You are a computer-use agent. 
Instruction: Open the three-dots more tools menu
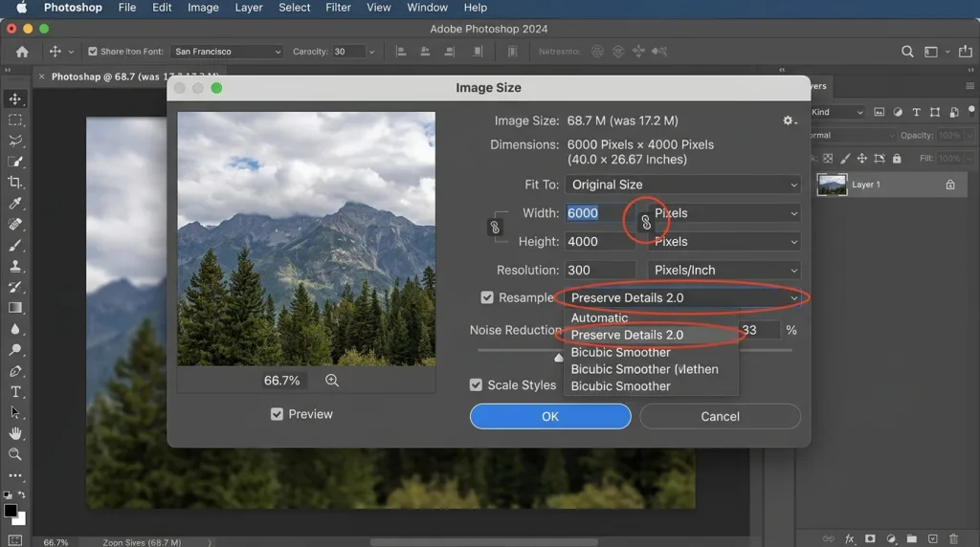(x=15, y=475)
